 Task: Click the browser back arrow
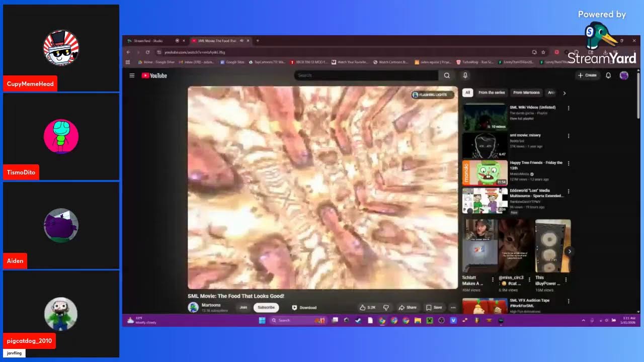coord(128,52)
